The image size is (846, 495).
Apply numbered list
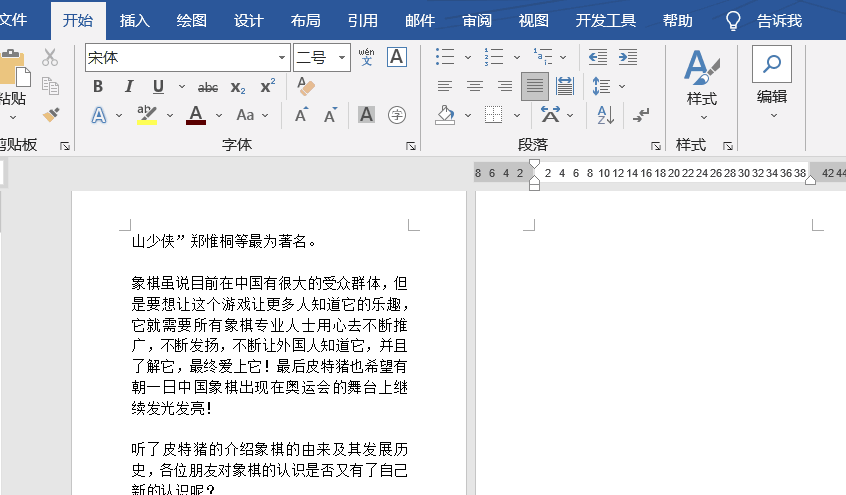494,57
